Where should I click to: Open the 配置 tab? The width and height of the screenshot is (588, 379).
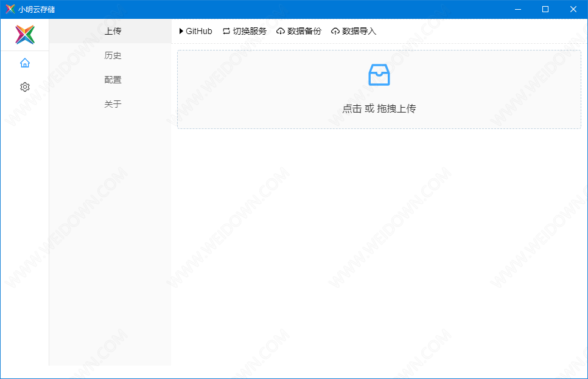click(x=113, y=80)
